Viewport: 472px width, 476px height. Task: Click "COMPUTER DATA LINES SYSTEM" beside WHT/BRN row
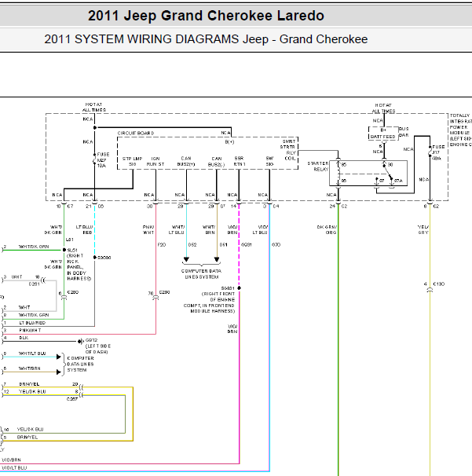[80, 364]
